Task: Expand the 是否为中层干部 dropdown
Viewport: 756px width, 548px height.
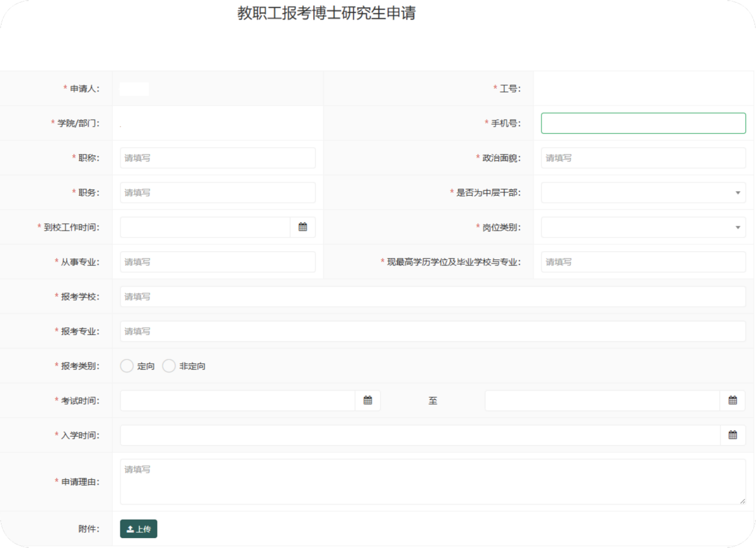Action: (x=643, y=193)
